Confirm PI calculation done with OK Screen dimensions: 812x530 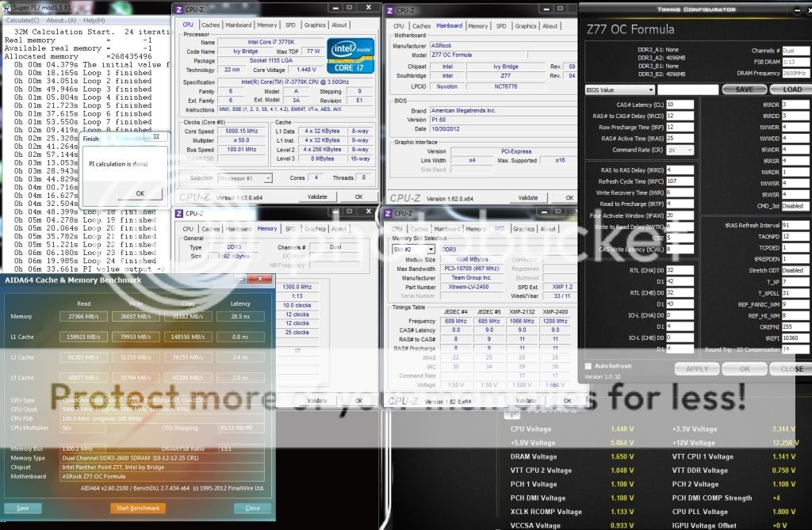(140, 193)
